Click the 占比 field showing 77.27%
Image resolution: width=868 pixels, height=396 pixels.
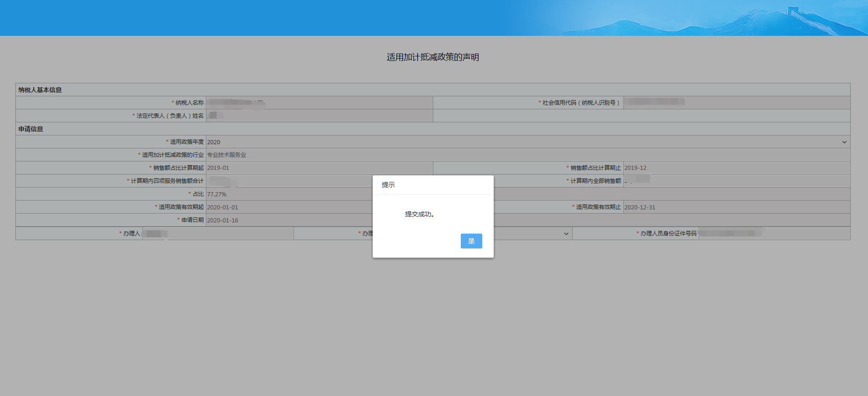click(x=289, y=194)
